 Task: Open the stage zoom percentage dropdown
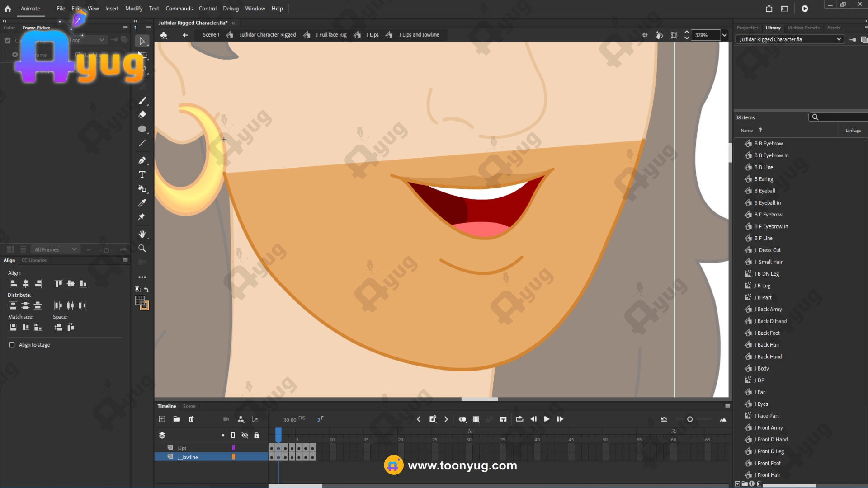point(724,35)
